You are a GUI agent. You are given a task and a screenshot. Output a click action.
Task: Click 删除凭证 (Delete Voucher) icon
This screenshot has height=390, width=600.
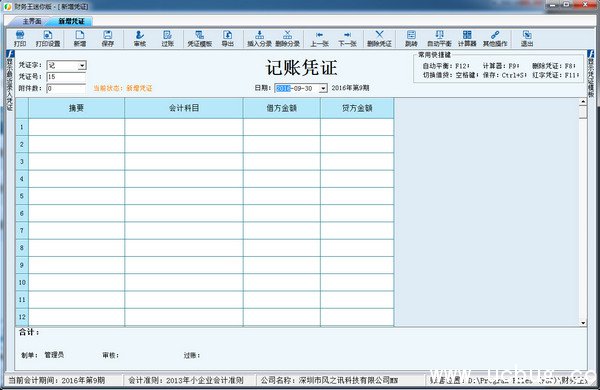point(379,39)
